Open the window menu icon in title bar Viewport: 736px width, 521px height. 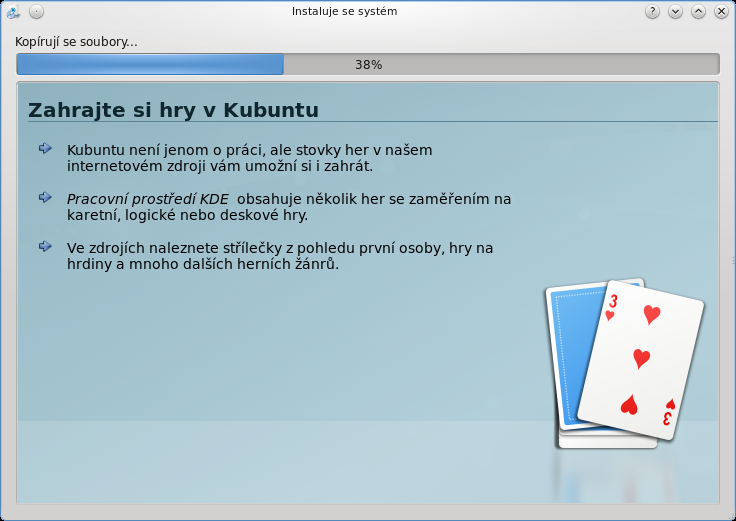click(x=13, y=12)
